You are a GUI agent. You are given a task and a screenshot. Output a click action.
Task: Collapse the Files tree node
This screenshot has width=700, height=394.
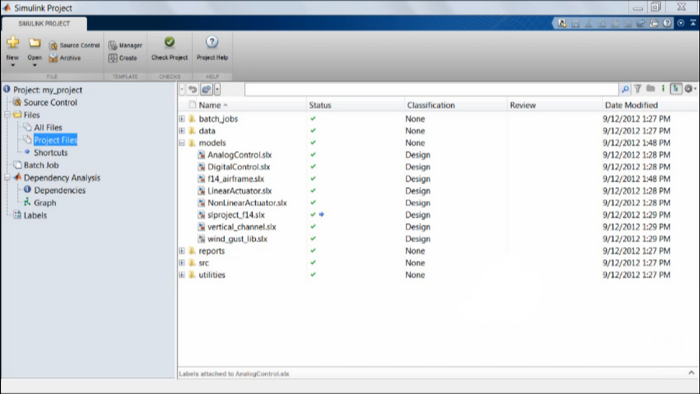7,115
